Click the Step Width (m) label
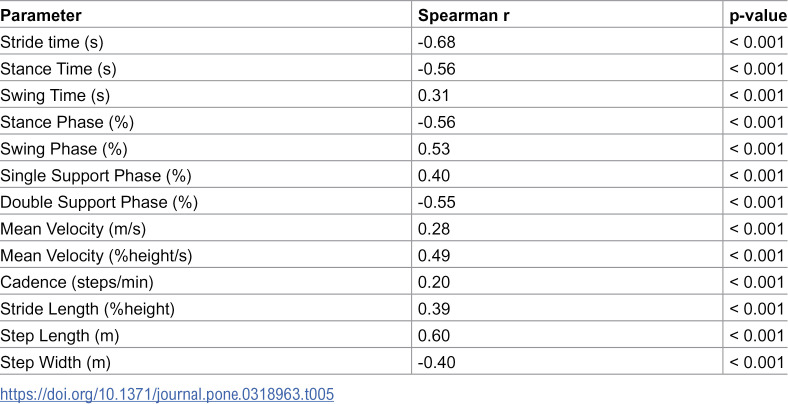Image resolution: width=788 pixels, height=404 pixels. tap(55, 362)
